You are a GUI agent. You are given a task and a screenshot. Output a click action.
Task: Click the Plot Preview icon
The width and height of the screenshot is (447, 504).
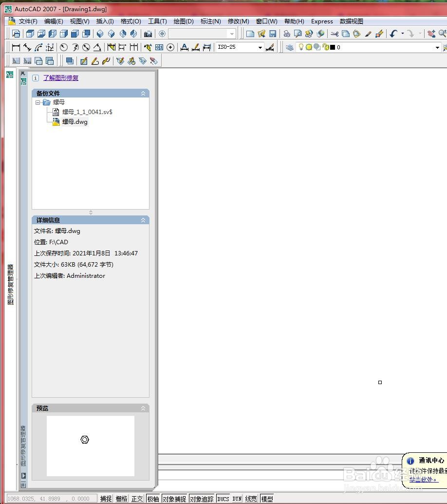298,34
